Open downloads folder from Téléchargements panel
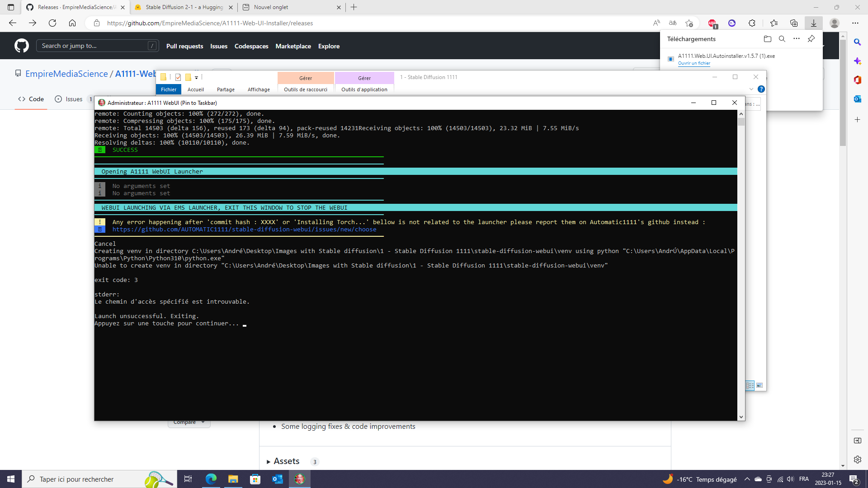The width and height of the screenshot is (868, 488). [767, 39]
